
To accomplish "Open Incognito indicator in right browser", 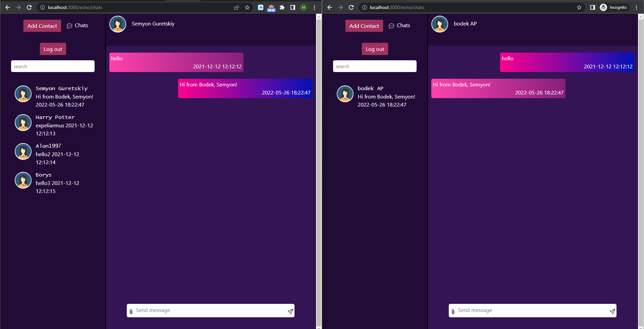I will pyautogui.click(x=614, y=7).
